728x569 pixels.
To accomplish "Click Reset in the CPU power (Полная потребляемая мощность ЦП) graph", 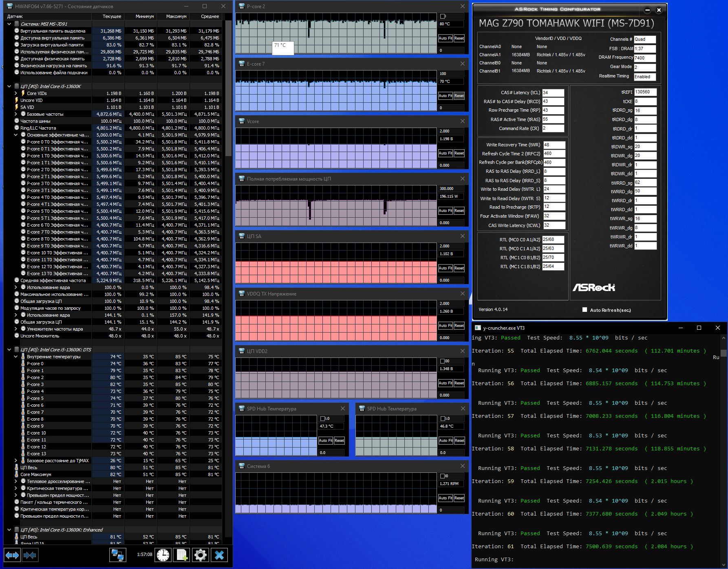I will [459, 211].
